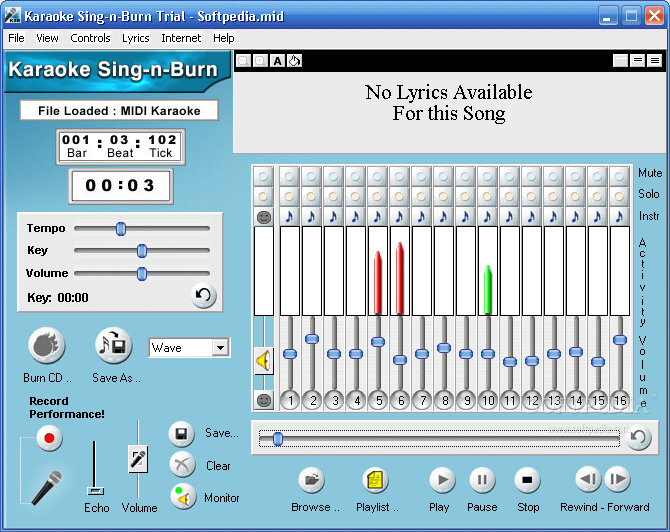Open the Wave format dropdown
The image size is (670, 532).
220,347
